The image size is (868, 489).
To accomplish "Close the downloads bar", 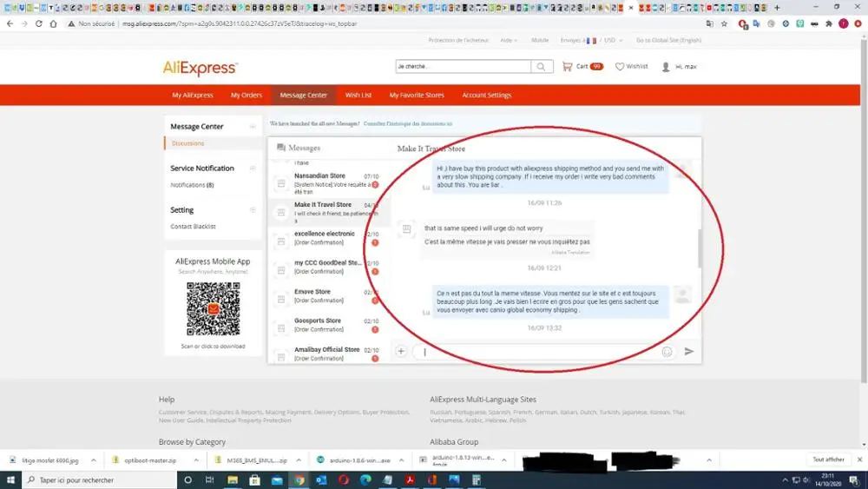I will pos(859,459).
